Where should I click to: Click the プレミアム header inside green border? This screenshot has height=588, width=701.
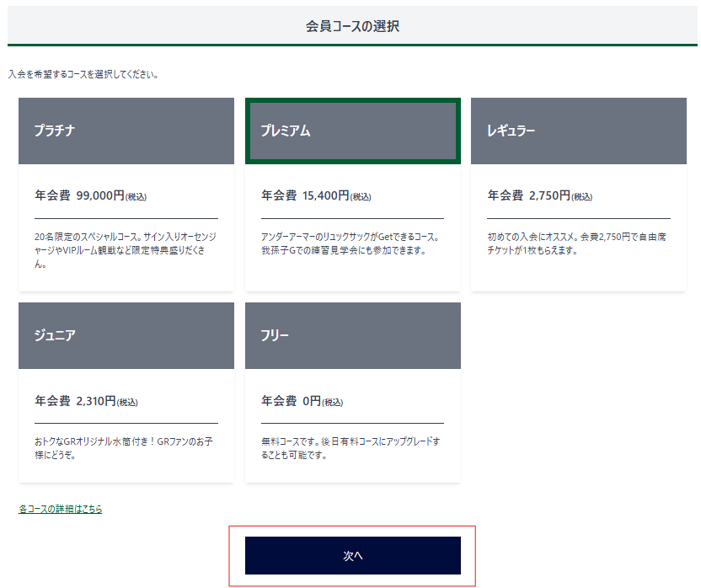[352, 131]
